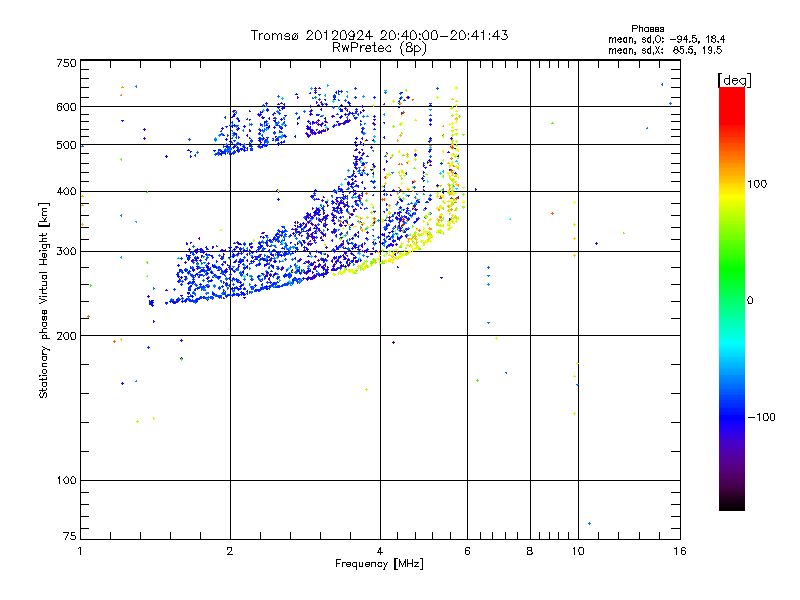Screen dimensions: 800x600
Task: Click the colorbar label '-100'
Action: tap(762, 417)
